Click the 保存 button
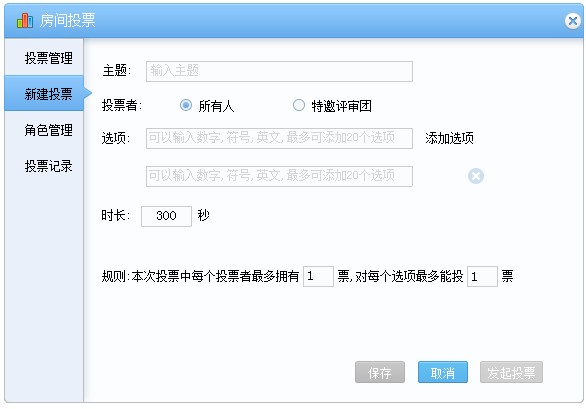Image resolution: width=586 pixels, height=409 pixels. pos(380,372)
